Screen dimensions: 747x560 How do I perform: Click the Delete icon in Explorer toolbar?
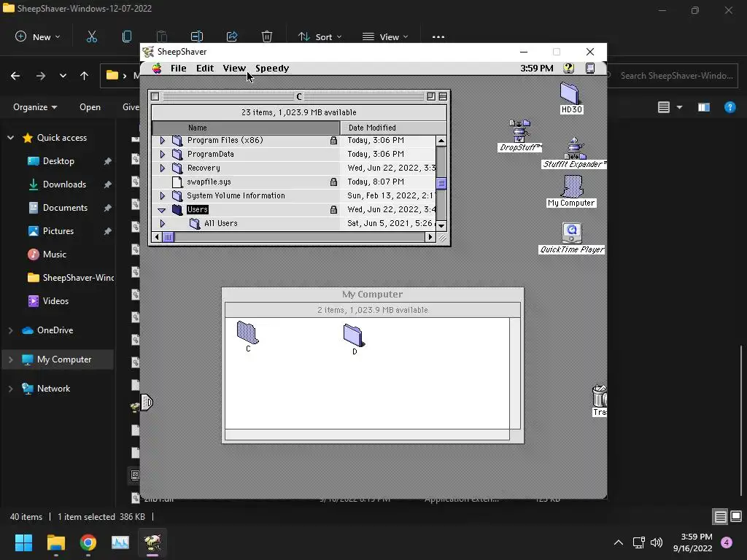coord(267,36)
